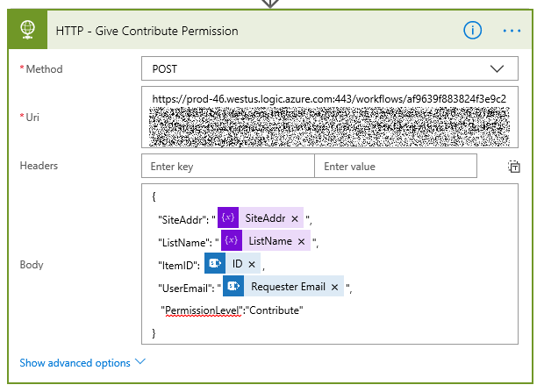Click Requester Email SharePoint token icon
The height and width of the screenshot is (392, 544).
233,286
